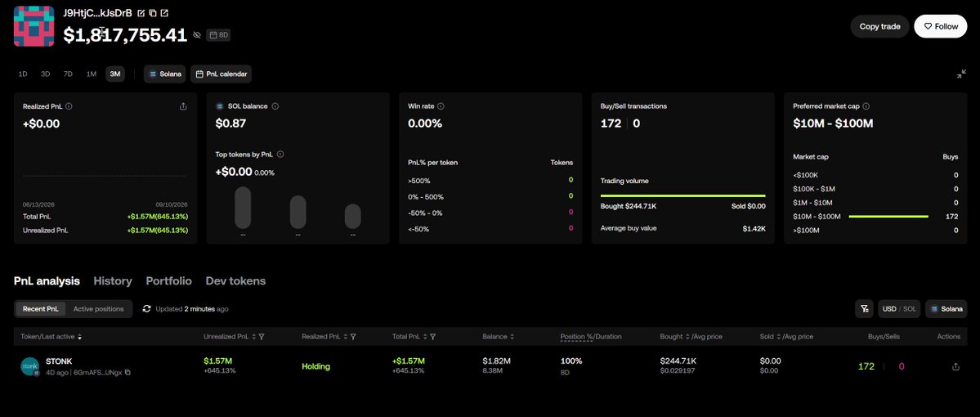Filter the Realized PnL column
The width and height of the screenshot is (980, 417).
[x=353, y=336]
